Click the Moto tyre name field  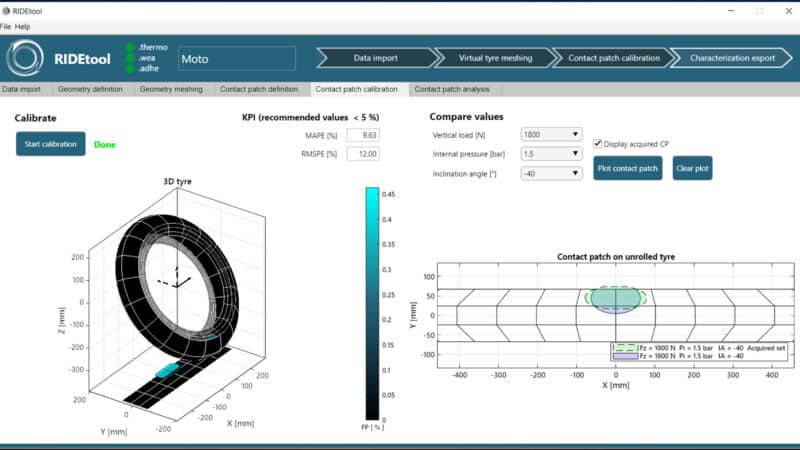(237, 59)
